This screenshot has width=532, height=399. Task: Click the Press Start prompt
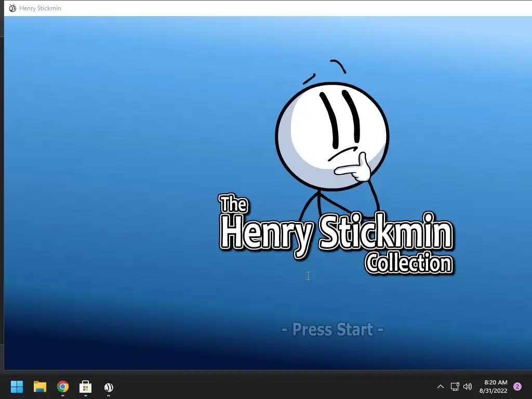click(332, 329)
